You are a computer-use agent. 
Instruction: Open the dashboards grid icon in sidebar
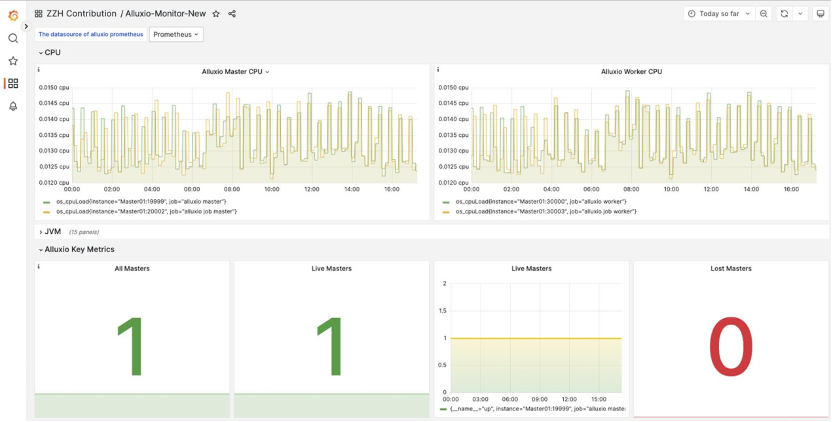coord(13,83)
